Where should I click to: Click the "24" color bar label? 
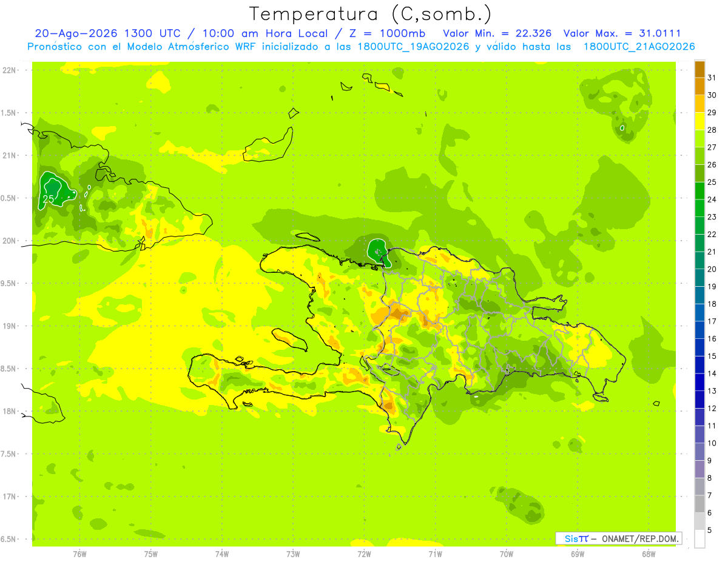pos(712,199)
